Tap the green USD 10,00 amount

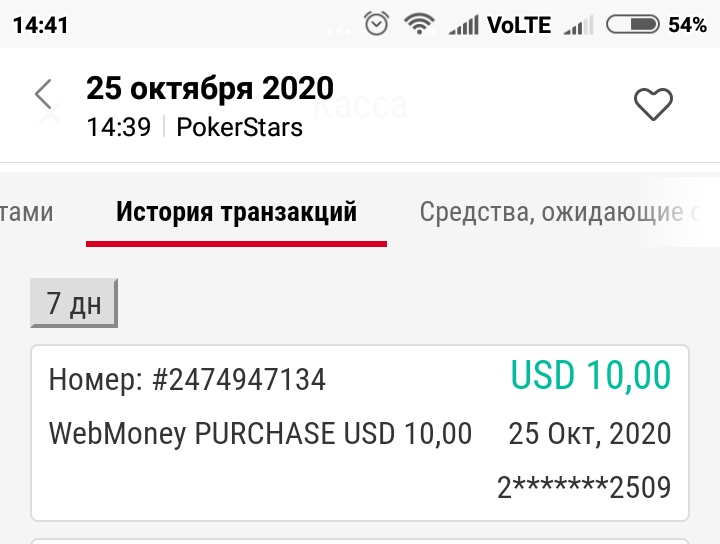[x=591, y=376]
